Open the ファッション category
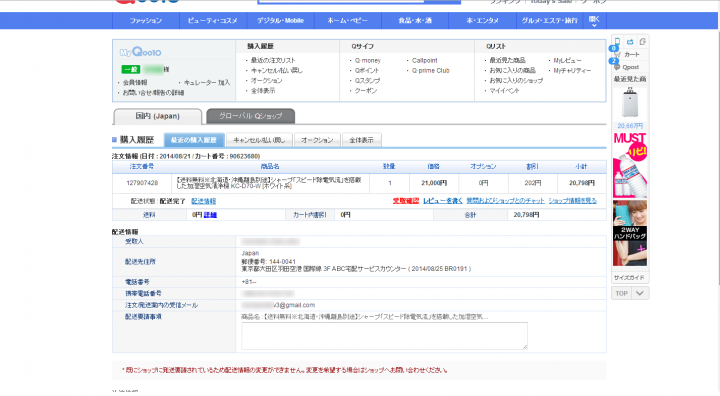The image size is (720, 396). click(146, 21)
